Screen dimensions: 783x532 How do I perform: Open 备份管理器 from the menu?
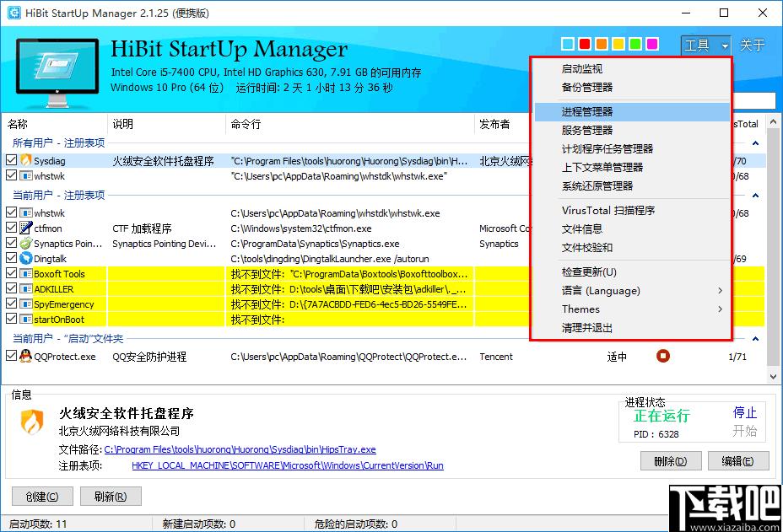pos(631,88)
